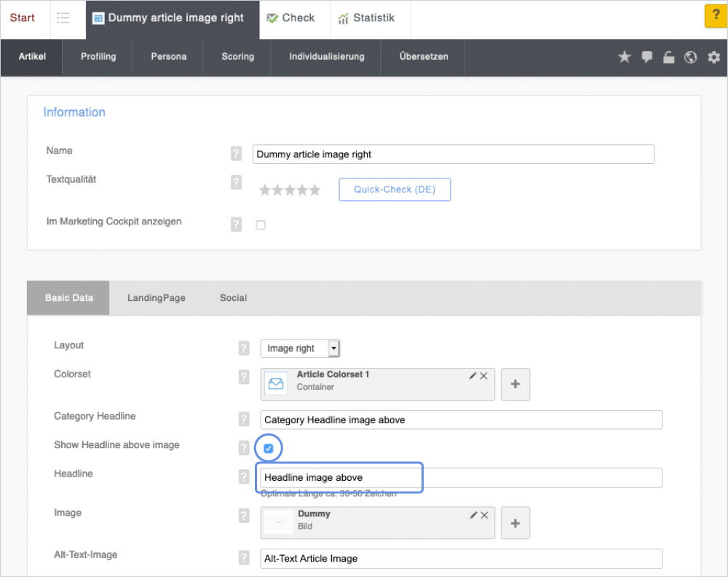Click help icon next to Alt-Text-Image
Screen dimensions: 728x577
pos(244,557)
